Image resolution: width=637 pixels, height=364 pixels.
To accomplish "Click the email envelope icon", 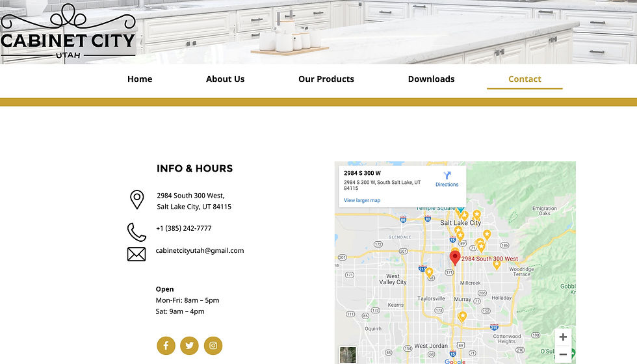I will [x=136, y=254].
